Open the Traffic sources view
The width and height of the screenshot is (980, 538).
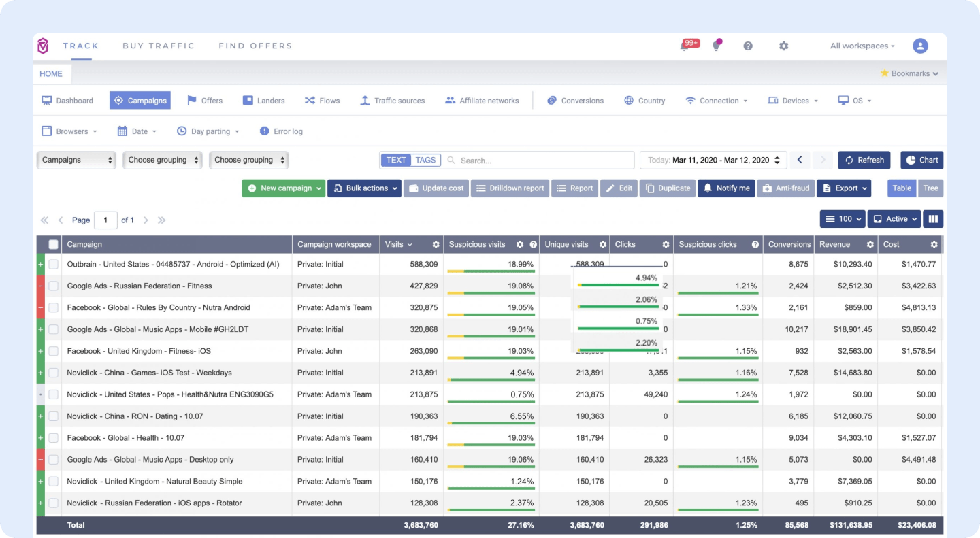click(x=392, y=100)
